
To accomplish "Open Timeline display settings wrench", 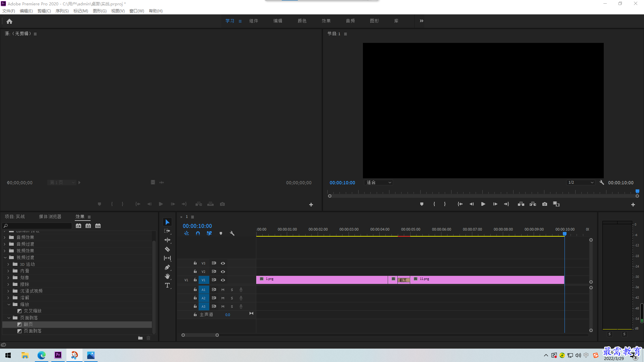I will 232,233.
